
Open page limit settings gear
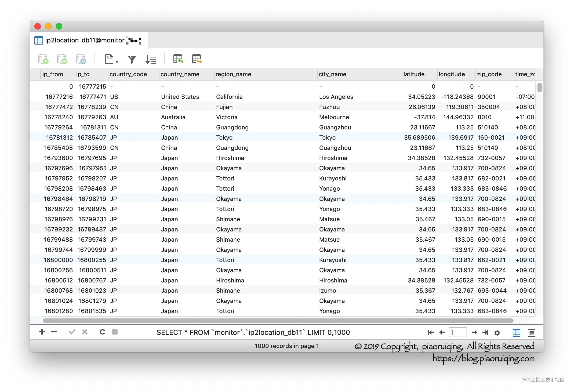coord(497,333)
